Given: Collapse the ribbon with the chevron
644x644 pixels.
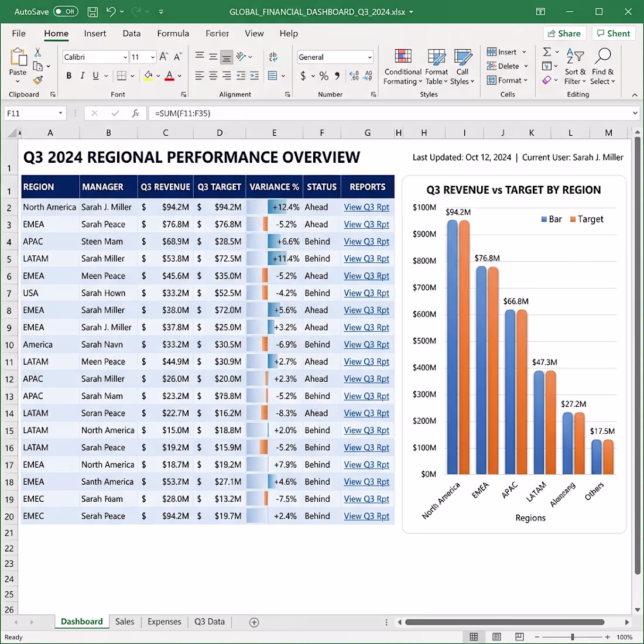Looking at the screenshot, I should click(635, 95).
